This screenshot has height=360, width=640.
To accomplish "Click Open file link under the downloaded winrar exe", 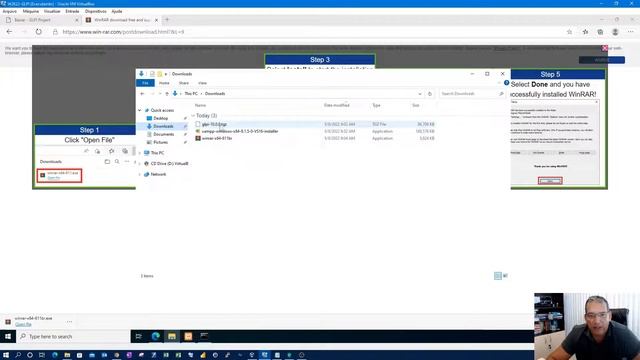I will click(x=23, y=324).
